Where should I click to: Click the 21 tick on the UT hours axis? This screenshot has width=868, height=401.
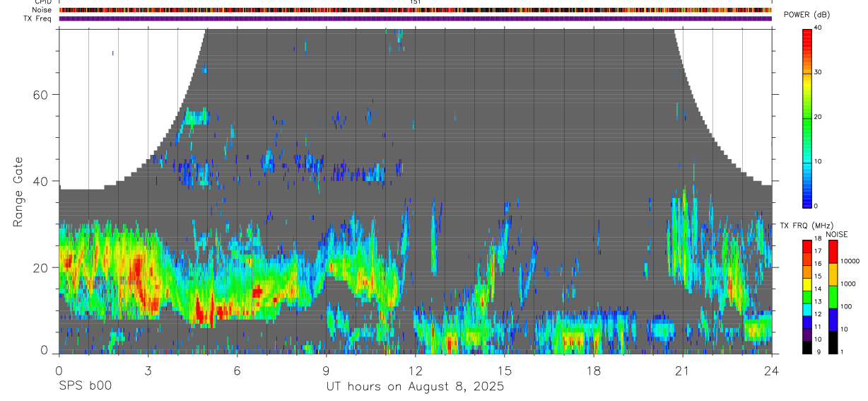click(x=682, y=370)
